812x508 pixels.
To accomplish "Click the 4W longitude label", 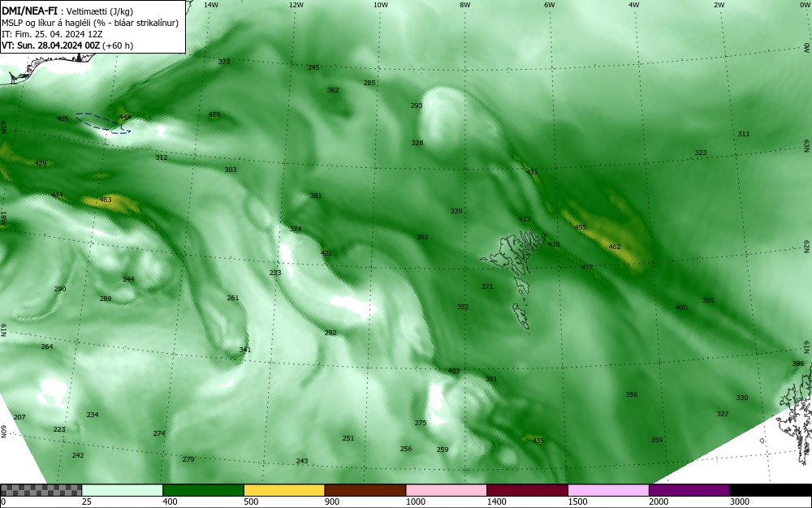I will pos(634,5).
